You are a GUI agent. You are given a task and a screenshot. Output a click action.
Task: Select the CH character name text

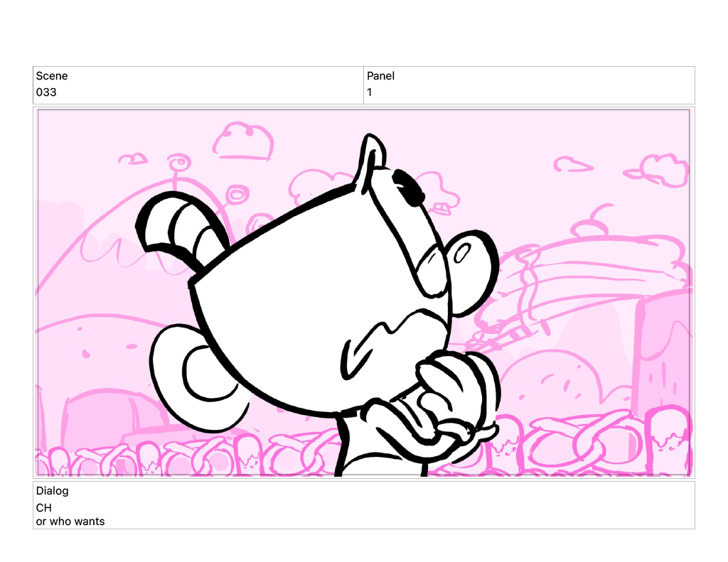coord(44,508)
